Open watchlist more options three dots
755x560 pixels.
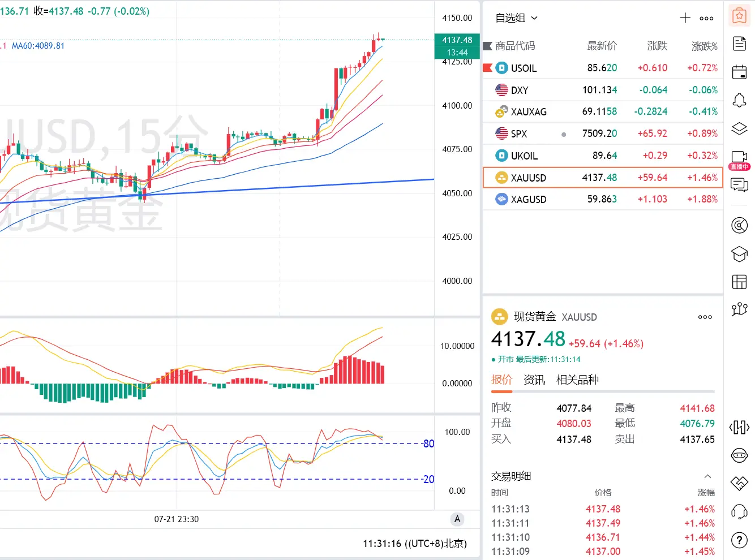click(x=706, y=19)
